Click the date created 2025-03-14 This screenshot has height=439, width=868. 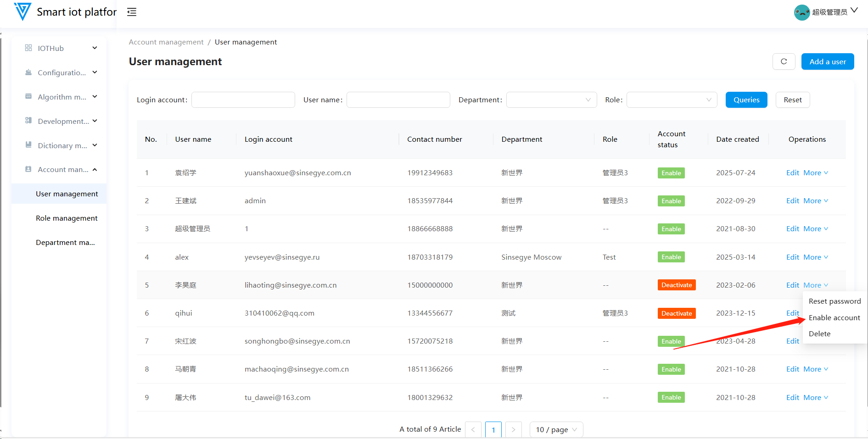point(736,257)
